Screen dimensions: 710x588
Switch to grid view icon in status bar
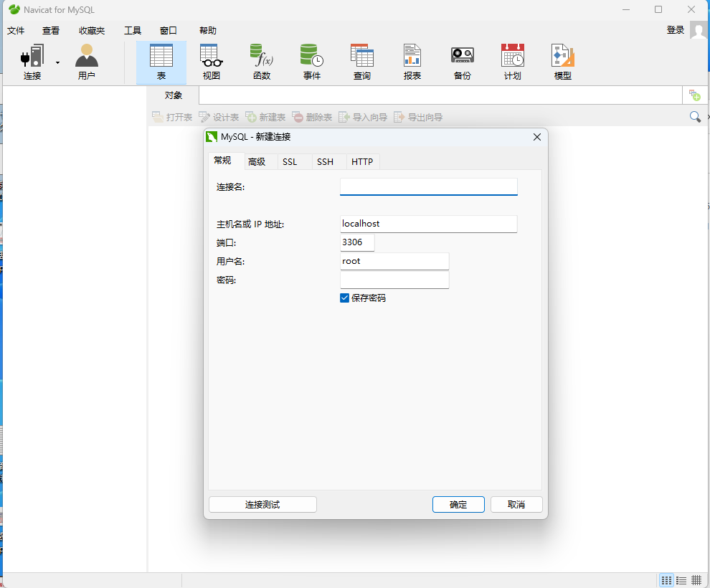(x=666, y=580)
